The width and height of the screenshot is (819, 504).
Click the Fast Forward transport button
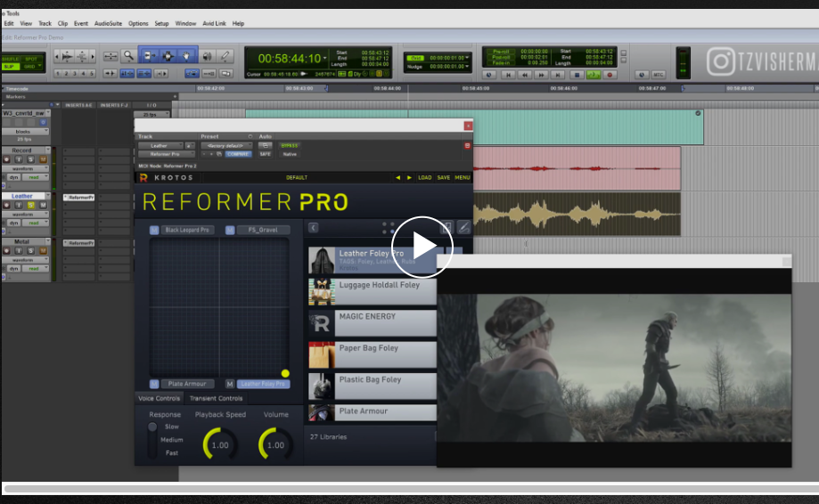(542, 75)
